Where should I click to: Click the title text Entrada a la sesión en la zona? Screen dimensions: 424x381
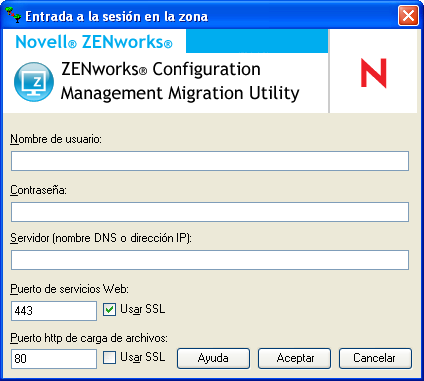point(117,16)
